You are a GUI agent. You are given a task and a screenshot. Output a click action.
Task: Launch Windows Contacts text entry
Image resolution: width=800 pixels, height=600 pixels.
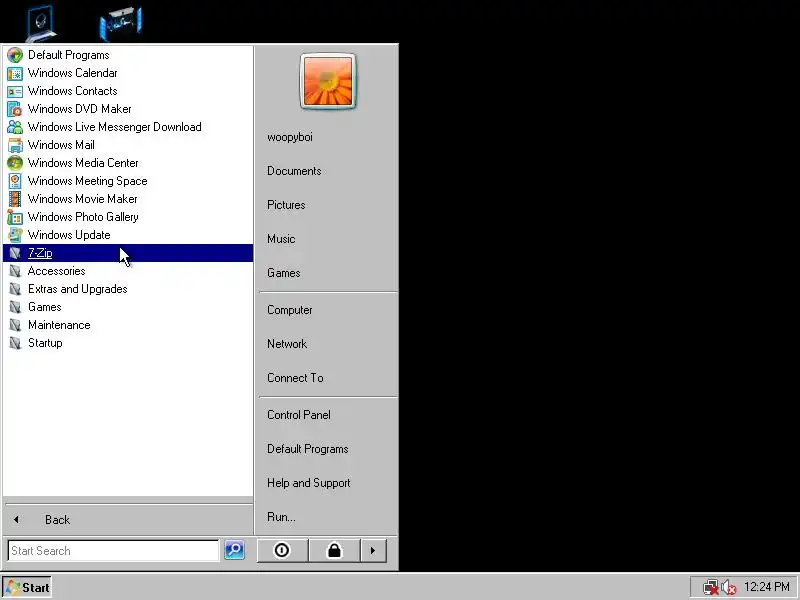[x=72, y=91]
